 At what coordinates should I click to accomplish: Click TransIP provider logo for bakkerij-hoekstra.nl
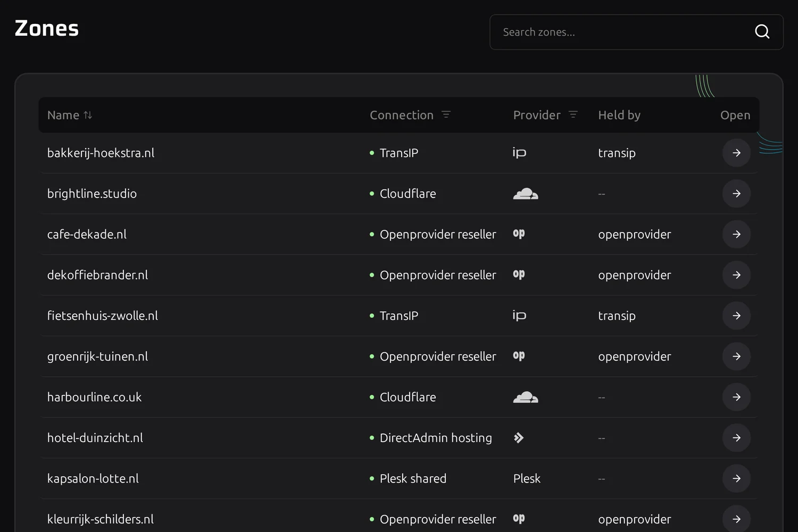coord(519,153)
